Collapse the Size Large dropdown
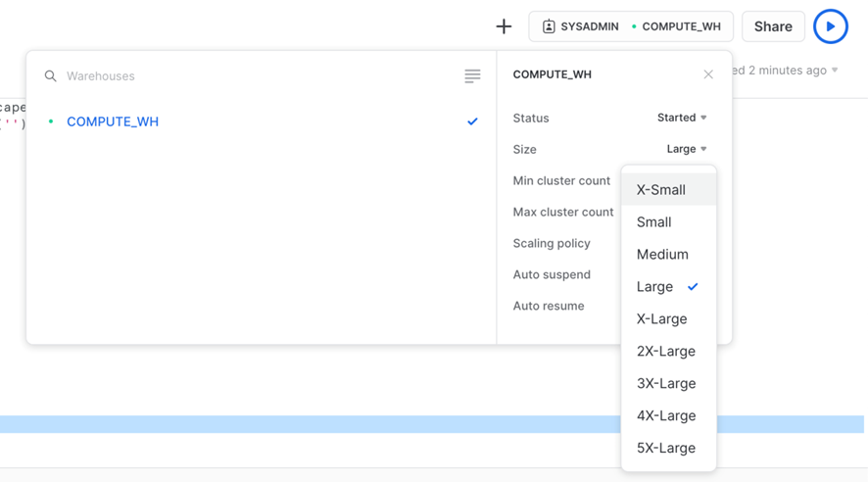Screen dimensions: 868x482 tap(686, 149)
